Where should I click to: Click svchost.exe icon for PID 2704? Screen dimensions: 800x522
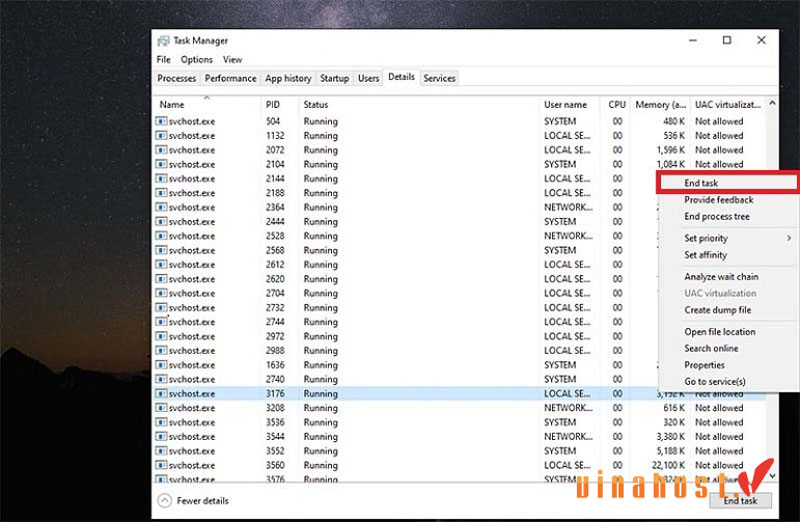pyautogui.click(x=161, y=293)
